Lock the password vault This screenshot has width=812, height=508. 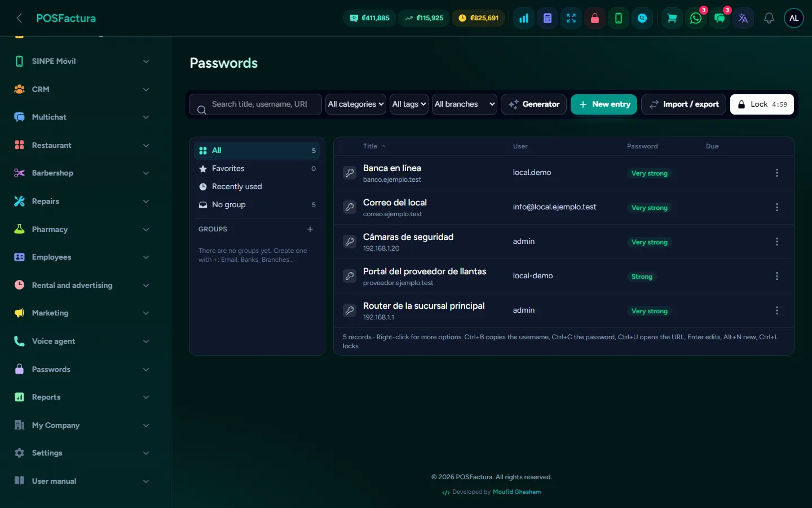pos(762,104)
